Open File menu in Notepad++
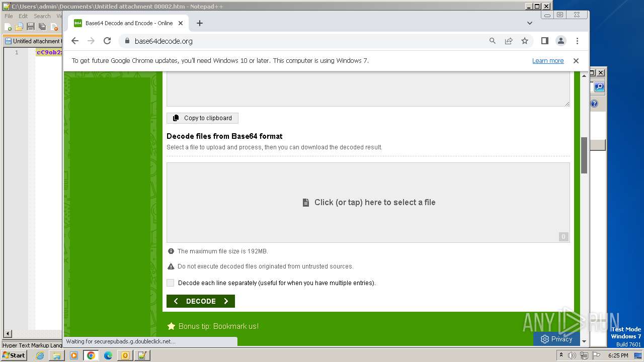This screenshot has width=644, height=362. [x=9, y=16]
